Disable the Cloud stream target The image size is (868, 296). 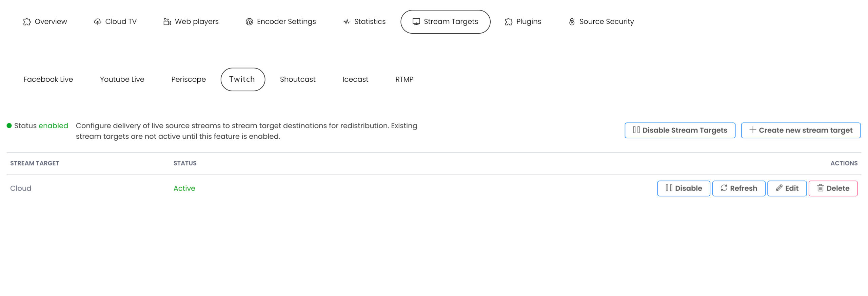(x=684, y=189)
